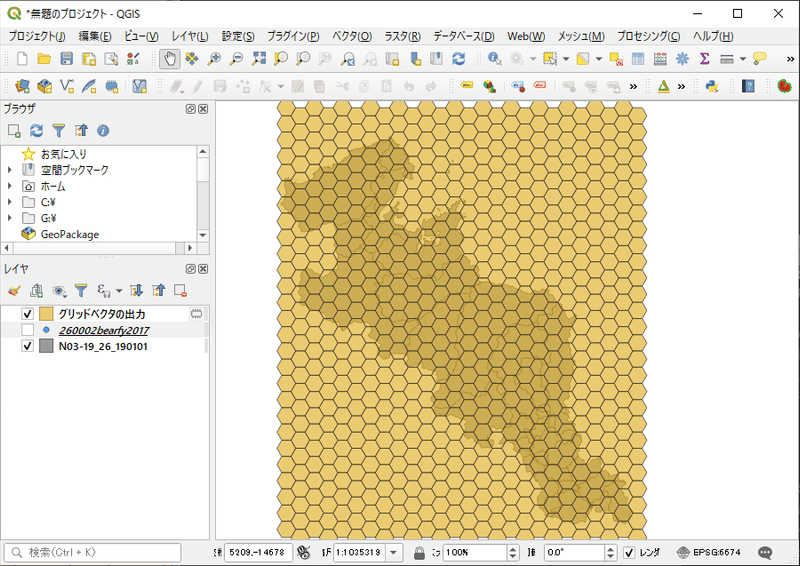Click the gray swatch of N03-19_26_190101
The height and width of the screenshot is (566, 800).
coord(46,346)
